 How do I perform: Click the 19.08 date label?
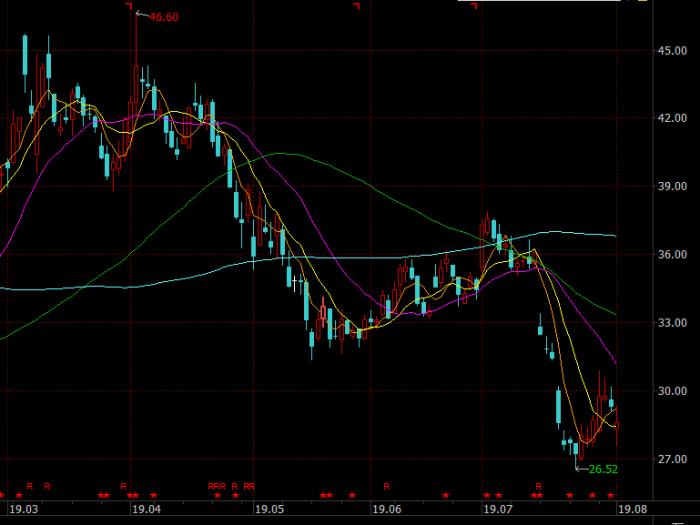coord(632,509)
